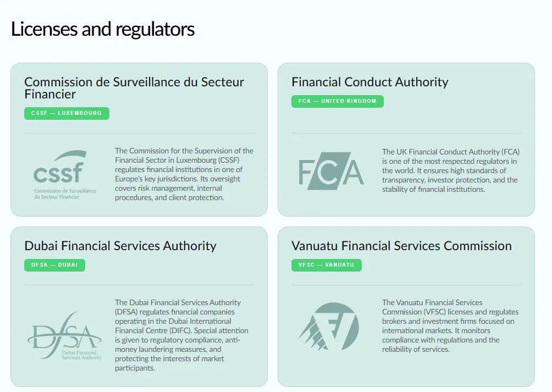The height and width of the screenshot is (392, 552).
Task: Select the VFSC — Vanuatu green badge
Action: pos(327,265)
